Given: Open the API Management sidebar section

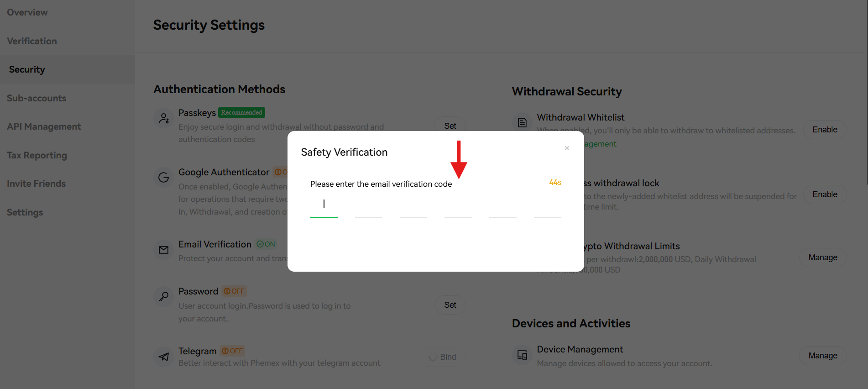Looking at the screenshot, I should coord(44,126).
